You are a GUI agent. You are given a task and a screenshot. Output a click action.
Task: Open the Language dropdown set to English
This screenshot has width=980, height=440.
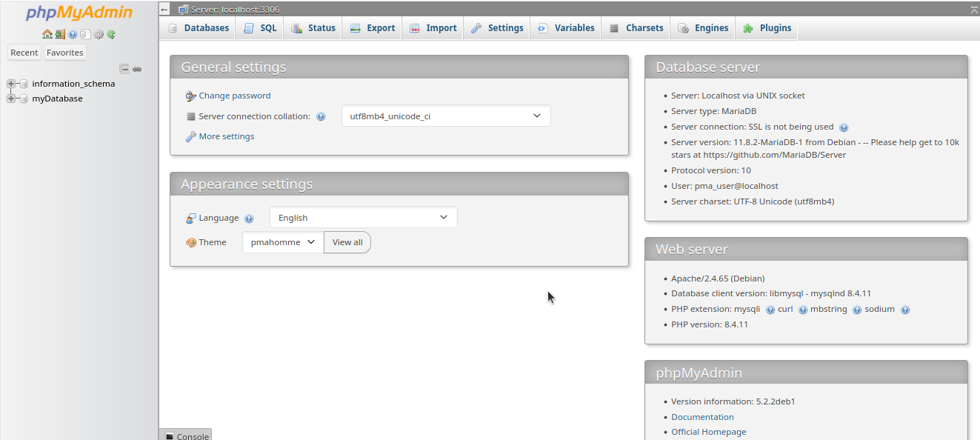pyautogui.click(x=363, y=218)
